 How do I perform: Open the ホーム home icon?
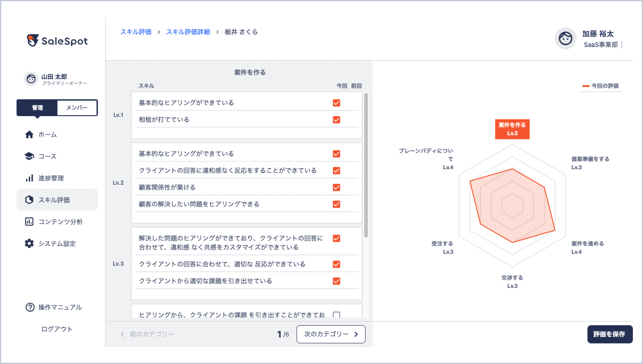[x=29, y=134]
